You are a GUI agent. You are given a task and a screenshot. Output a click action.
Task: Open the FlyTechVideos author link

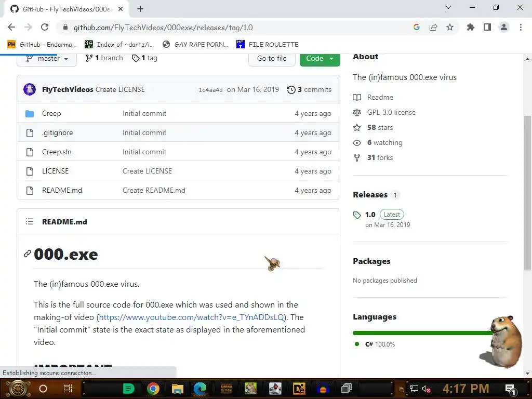pyautogui.click(x=68, y=89)
